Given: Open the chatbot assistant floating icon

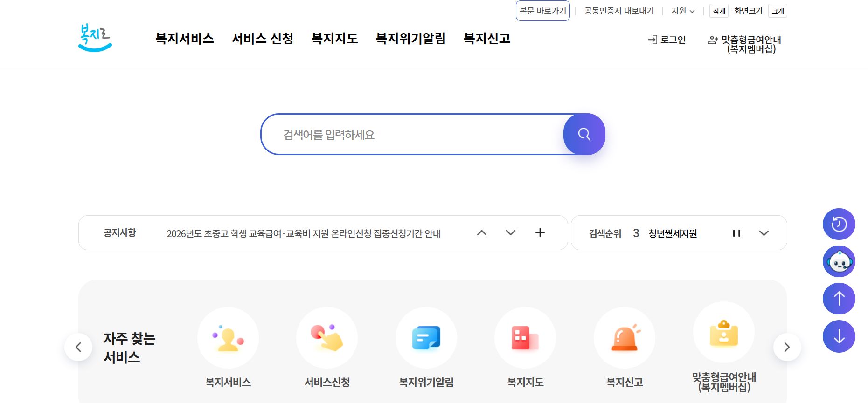Looking at the screenshot, I should tap(839, 261).
